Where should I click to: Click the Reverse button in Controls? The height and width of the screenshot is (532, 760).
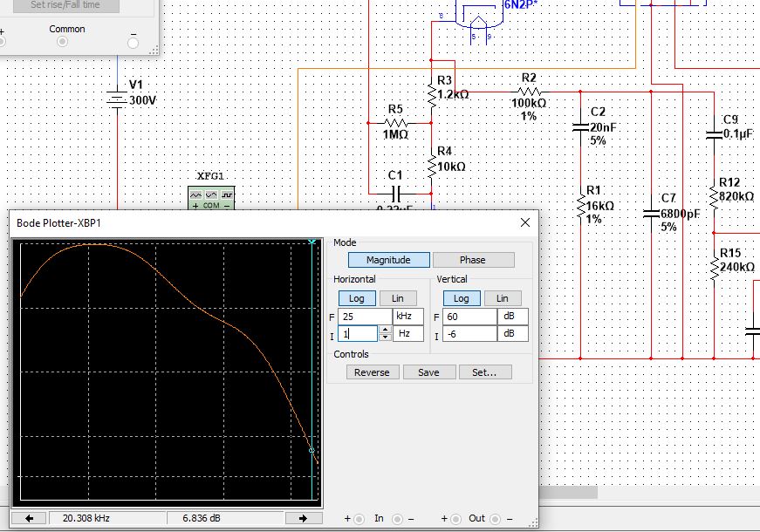(373, 372)
